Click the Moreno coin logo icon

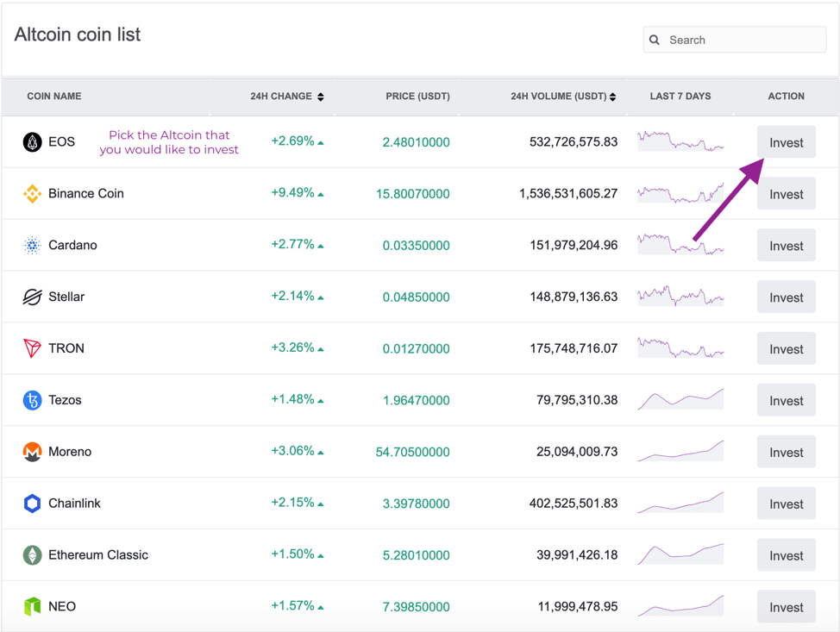pos(32,452)
